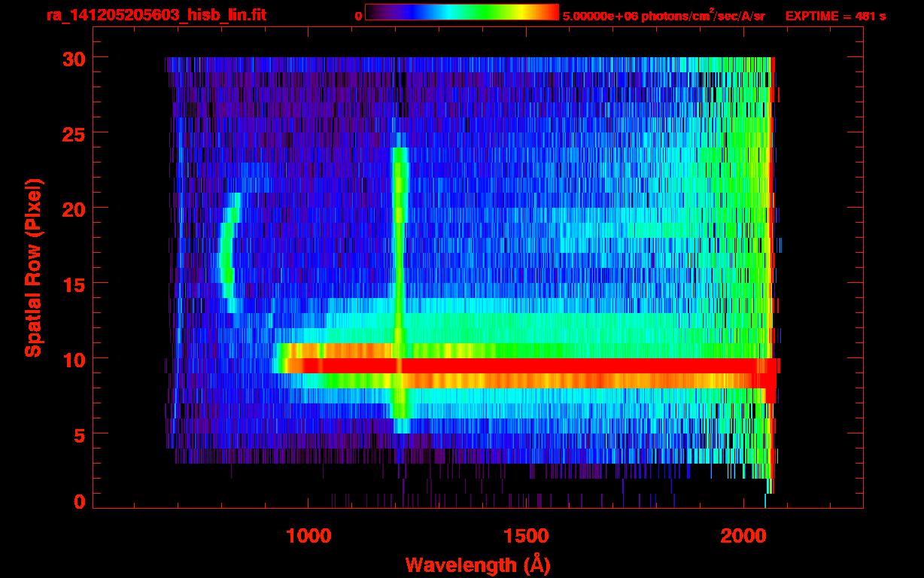Click the x-axis tick label 1000
Image resolution: width=924 pixels, height=578 pixels.
tap(308, 536)
